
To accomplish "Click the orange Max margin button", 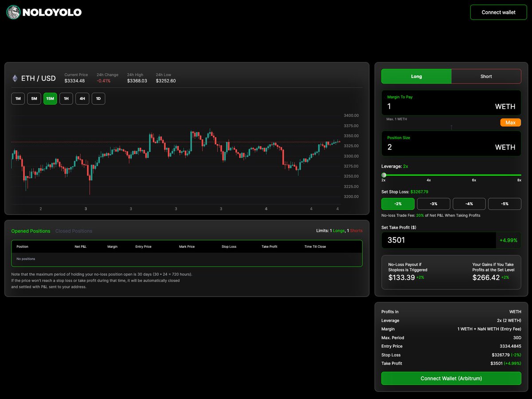I will point(511,122).
